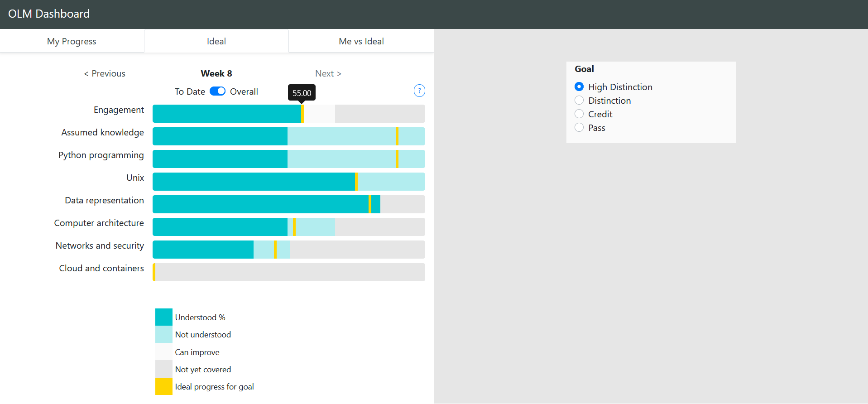Click the Data representation progress bar
The height and width of the screenshot is (404, 868).
[x=289, y=204]
